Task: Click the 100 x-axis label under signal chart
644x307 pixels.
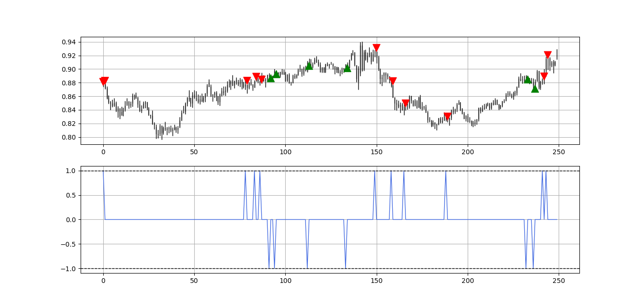Action: pos(286,281)
